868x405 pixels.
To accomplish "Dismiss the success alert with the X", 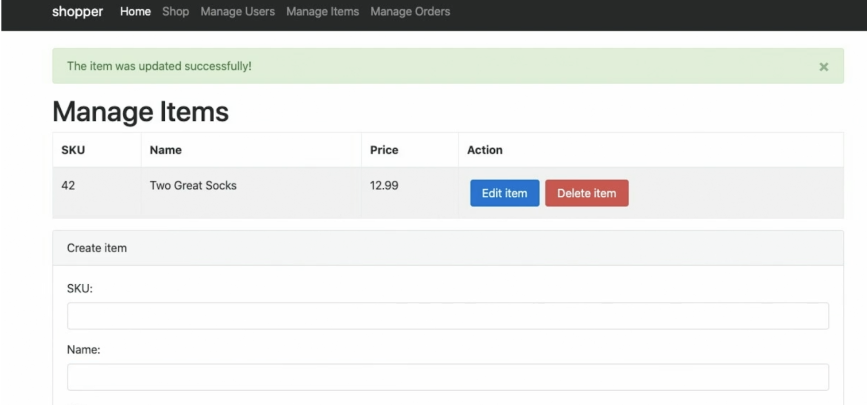I will (823, 67).
